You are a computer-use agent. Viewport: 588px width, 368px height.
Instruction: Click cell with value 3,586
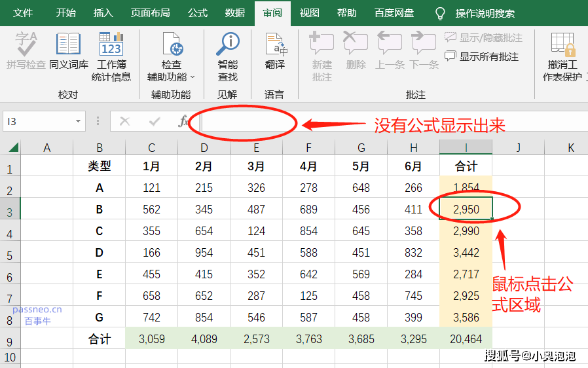click(466, 318)
